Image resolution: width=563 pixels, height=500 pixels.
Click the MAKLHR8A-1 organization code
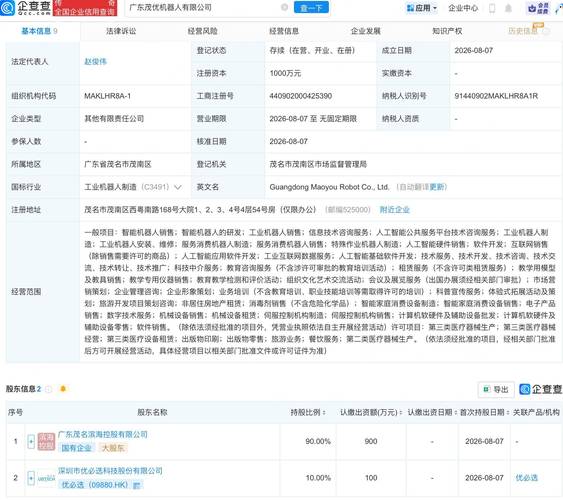click(107, 96)
